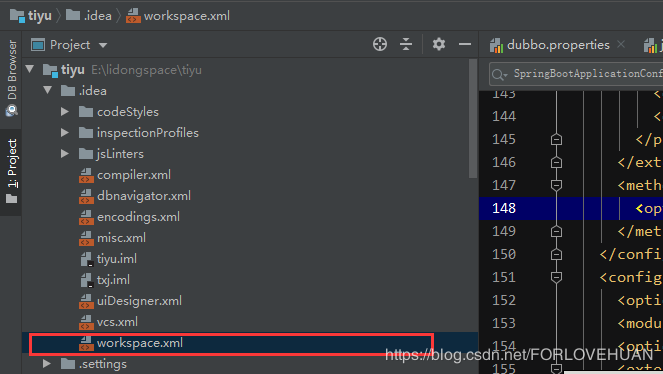Click the vcs.xml file icon
Viewport: 663px width, 374px height.
coord(86,322)
